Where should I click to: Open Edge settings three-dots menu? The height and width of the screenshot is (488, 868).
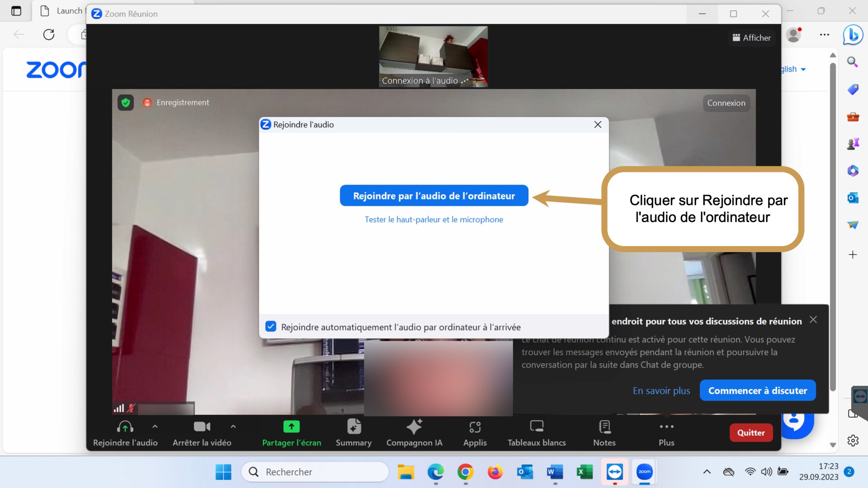pyautogui.click(x=824, y=35)
